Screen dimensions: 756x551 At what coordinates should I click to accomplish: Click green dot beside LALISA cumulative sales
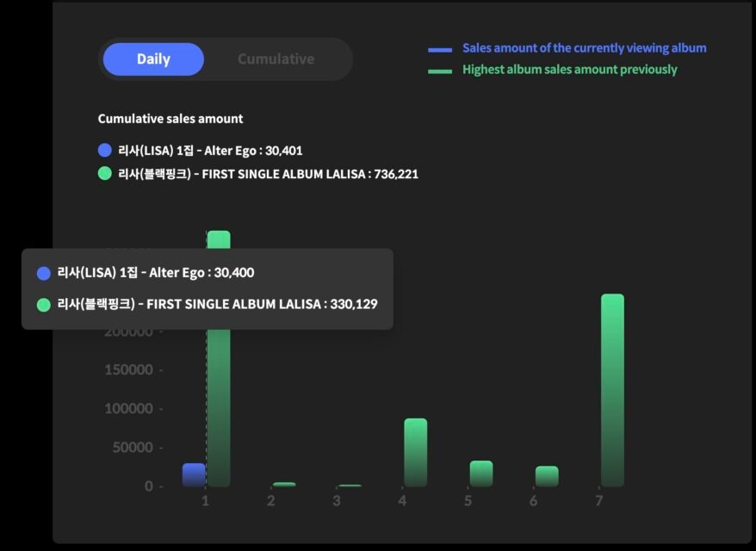coord(105,174)
